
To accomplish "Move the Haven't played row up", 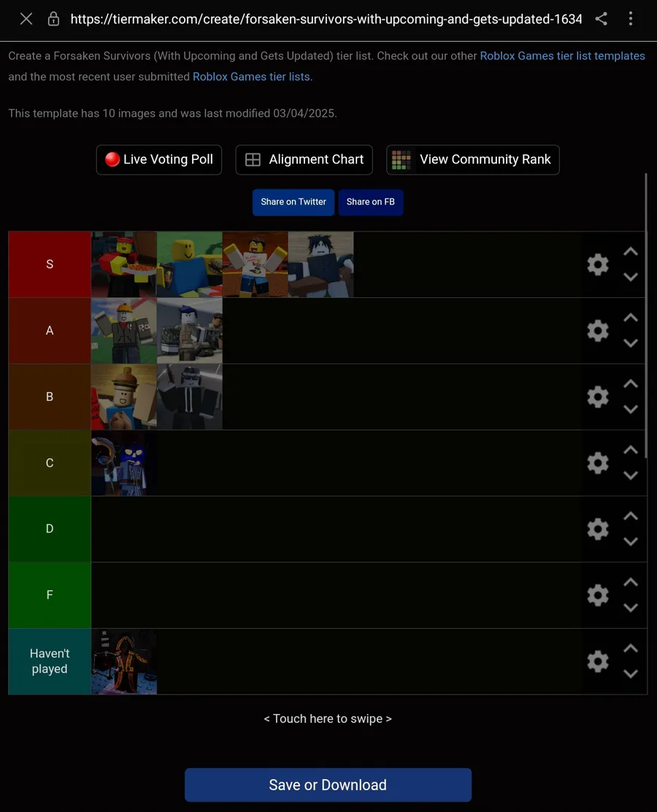I will [x=631, y=648].
